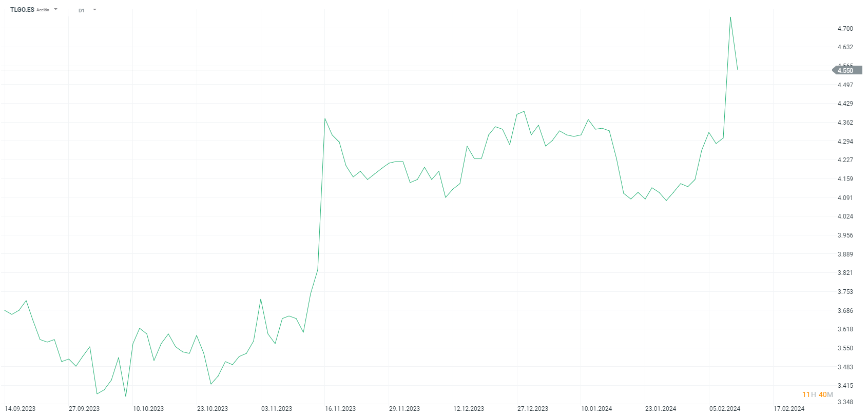Click the 16.11.2023 time axis label
Image resolution: width=868 pixels, height=417 pixels.
340,409
